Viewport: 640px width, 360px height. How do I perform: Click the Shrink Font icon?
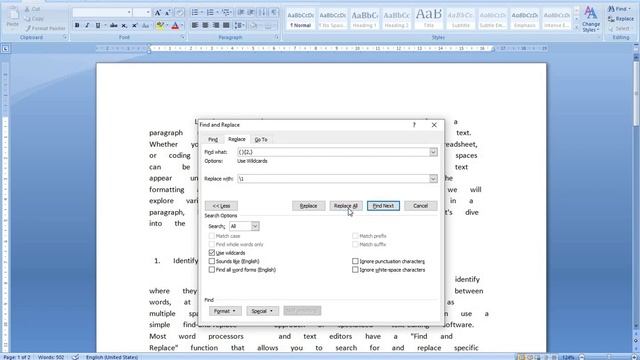168,13
